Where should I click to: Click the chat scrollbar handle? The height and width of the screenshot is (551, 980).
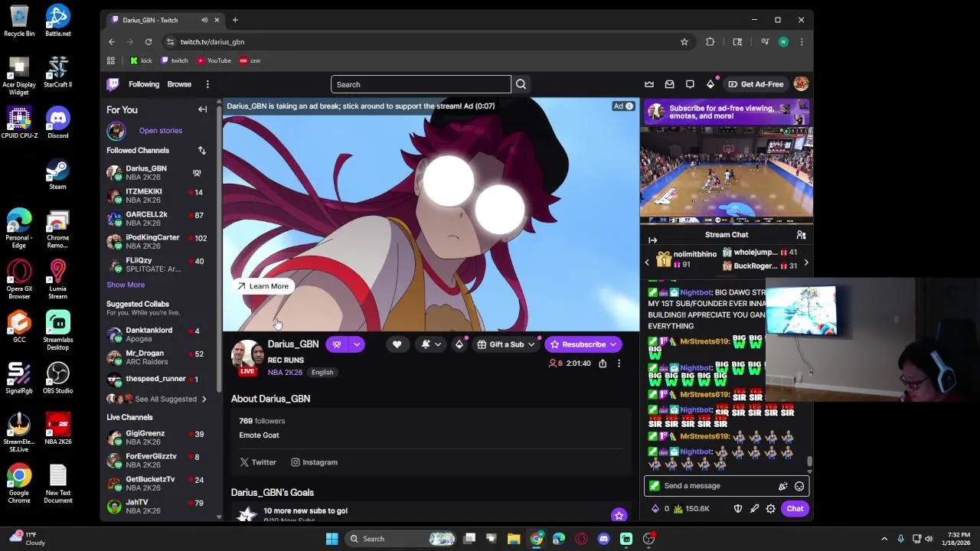pos(808,462)
